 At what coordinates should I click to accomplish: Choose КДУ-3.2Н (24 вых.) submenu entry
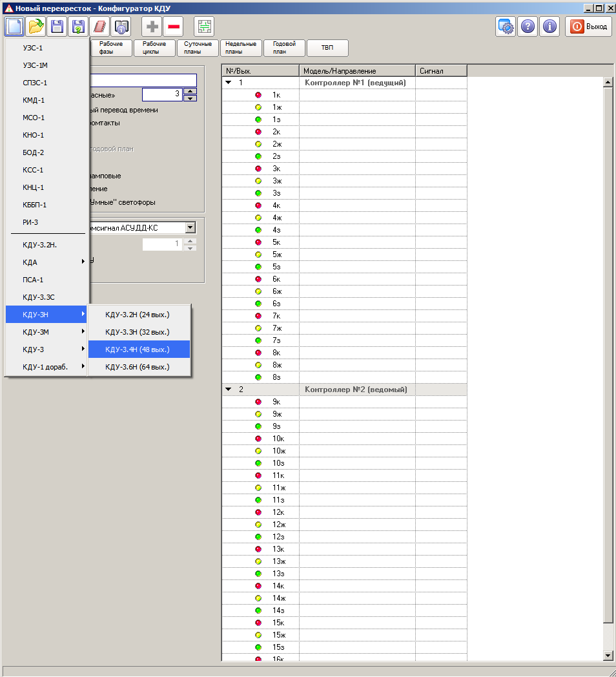pyautogui.click(x=139, y=315)
